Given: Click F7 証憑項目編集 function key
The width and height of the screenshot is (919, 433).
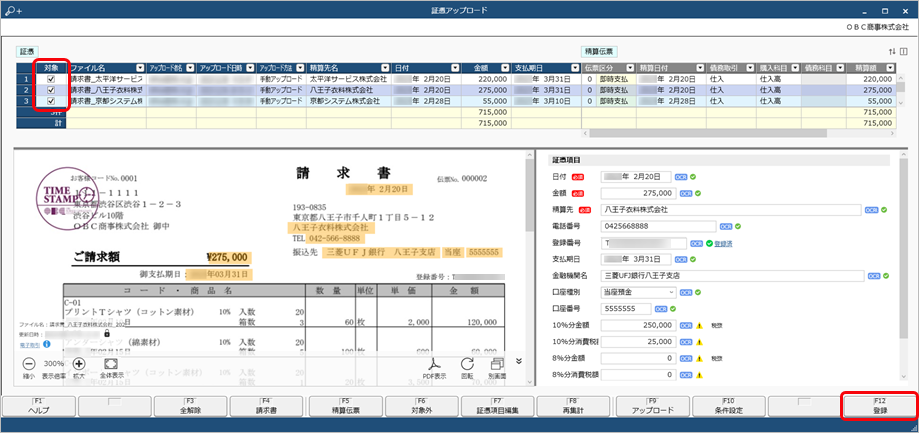Looking at the screenshot, I should tap(498, 405).
